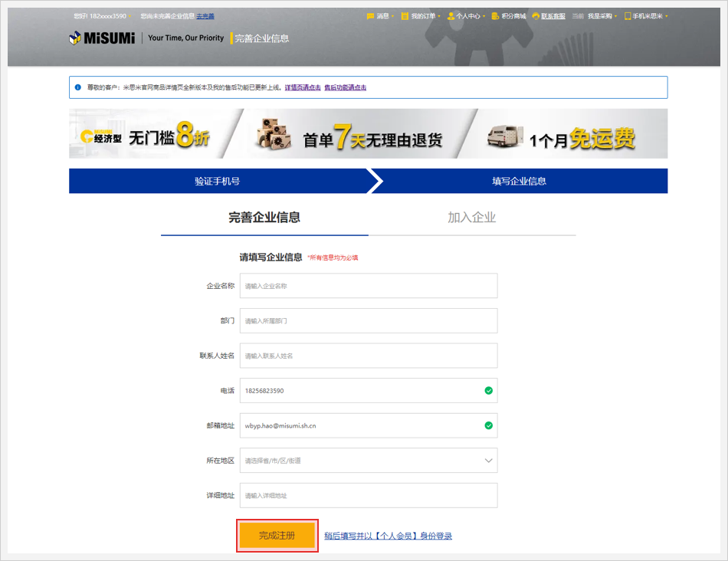Click the 详细地址 address field
This screenshot has width=728, height=561.
click(x=368, y=496)
